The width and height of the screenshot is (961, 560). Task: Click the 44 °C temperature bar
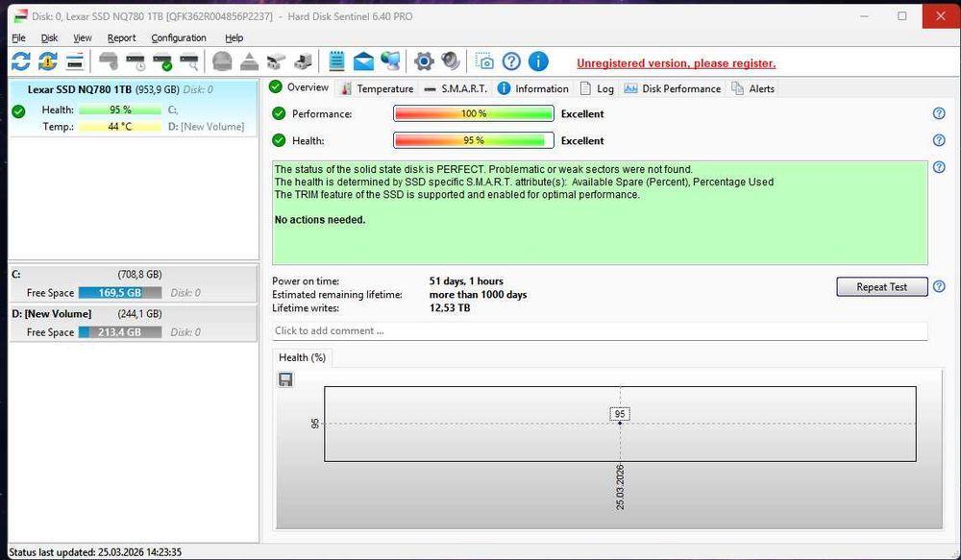pyautogui.click(x=120, y=127)
